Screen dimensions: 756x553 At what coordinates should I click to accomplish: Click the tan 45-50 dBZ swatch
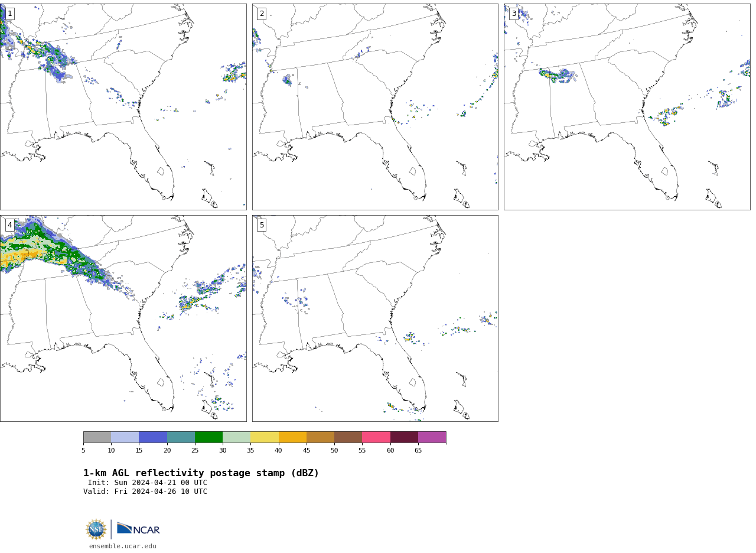[x=320, y=437]
